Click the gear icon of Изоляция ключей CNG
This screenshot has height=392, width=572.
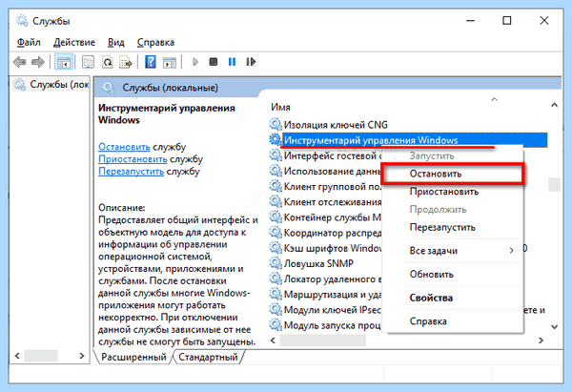pyautogui.click(x=276, y=124)
